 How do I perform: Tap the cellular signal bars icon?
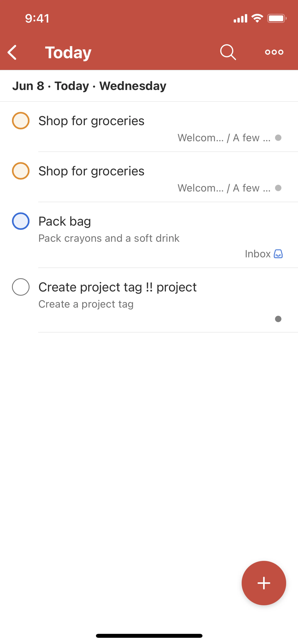tap(240, 19)
